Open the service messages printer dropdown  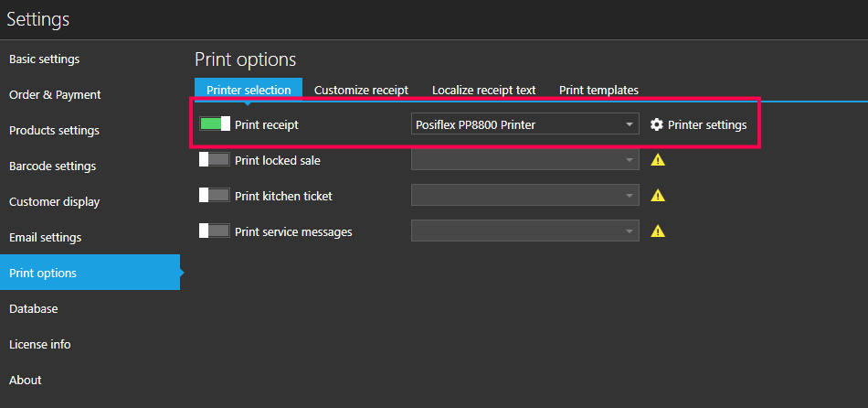pos(524,231)
